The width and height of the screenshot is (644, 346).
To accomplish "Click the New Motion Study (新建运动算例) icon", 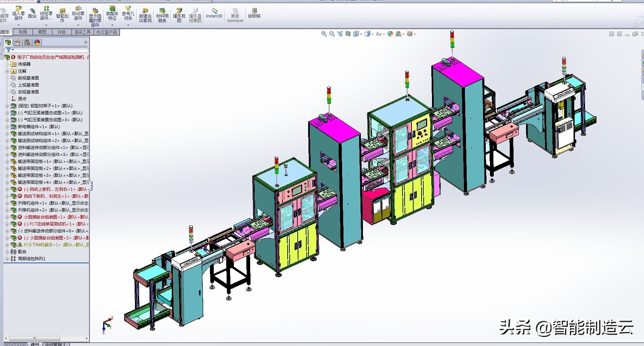I will [145, 15].
